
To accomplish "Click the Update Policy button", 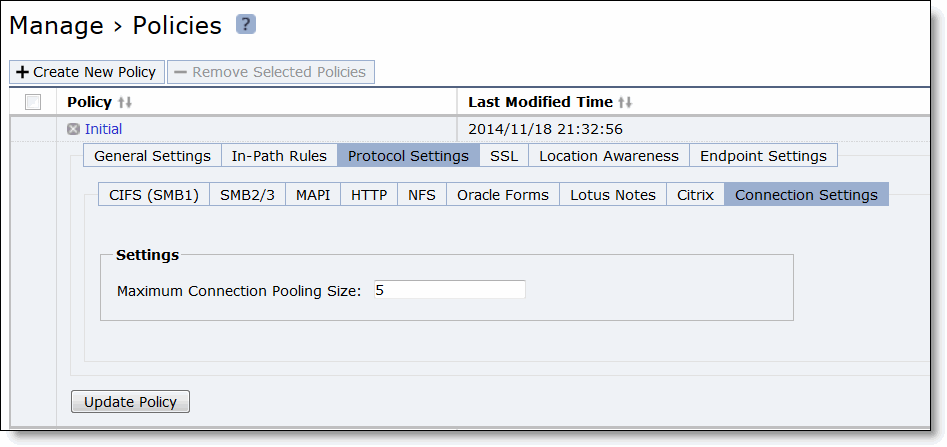I will click(x=130, y=402).
